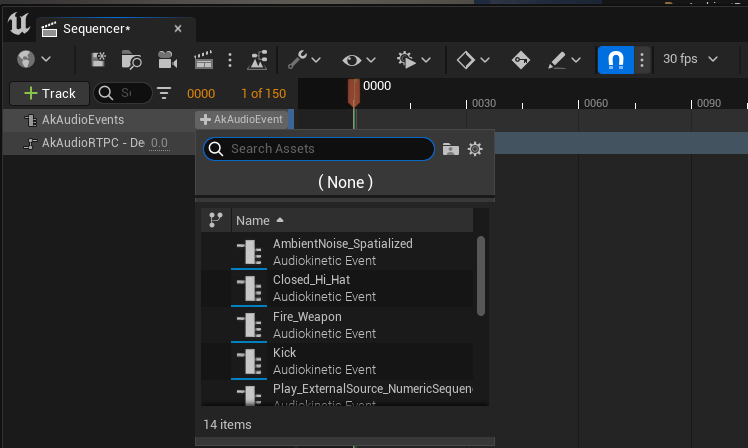Open snapping options three-dot menu

click(642, 60)
